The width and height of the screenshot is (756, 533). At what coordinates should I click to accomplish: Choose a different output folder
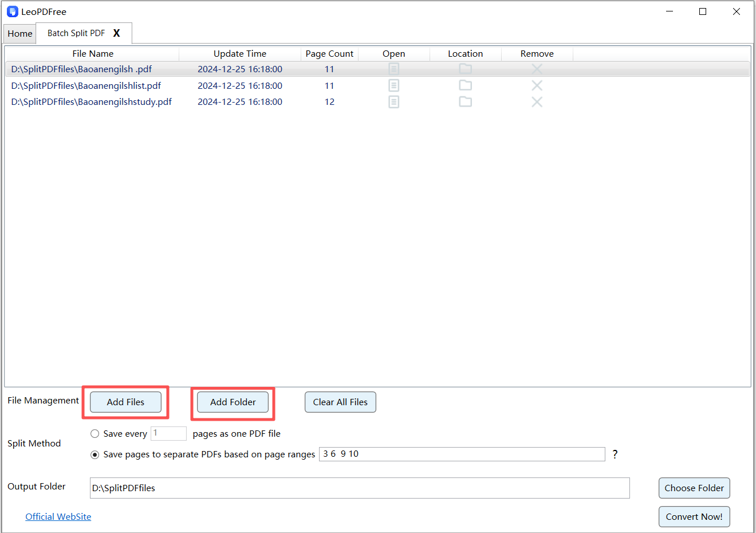(694, 488)
